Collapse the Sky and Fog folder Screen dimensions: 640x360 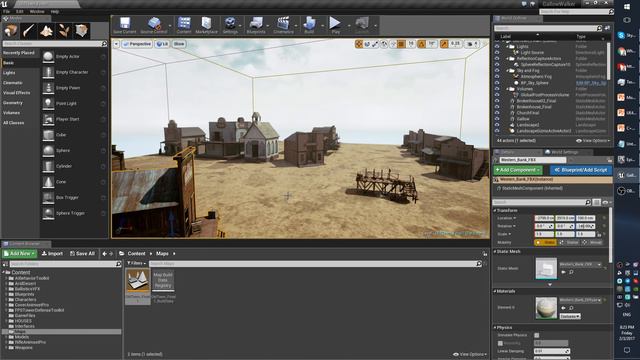[508, 71]
